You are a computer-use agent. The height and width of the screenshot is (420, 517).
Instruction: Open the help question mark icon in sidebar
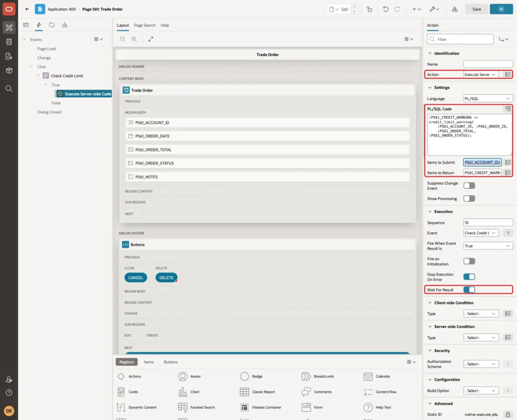(x=9, y=393)
